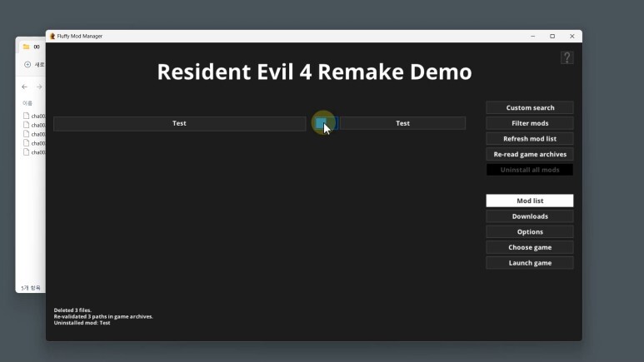
Task: Select the wide Test mod entry
Action: click(179, 123)
